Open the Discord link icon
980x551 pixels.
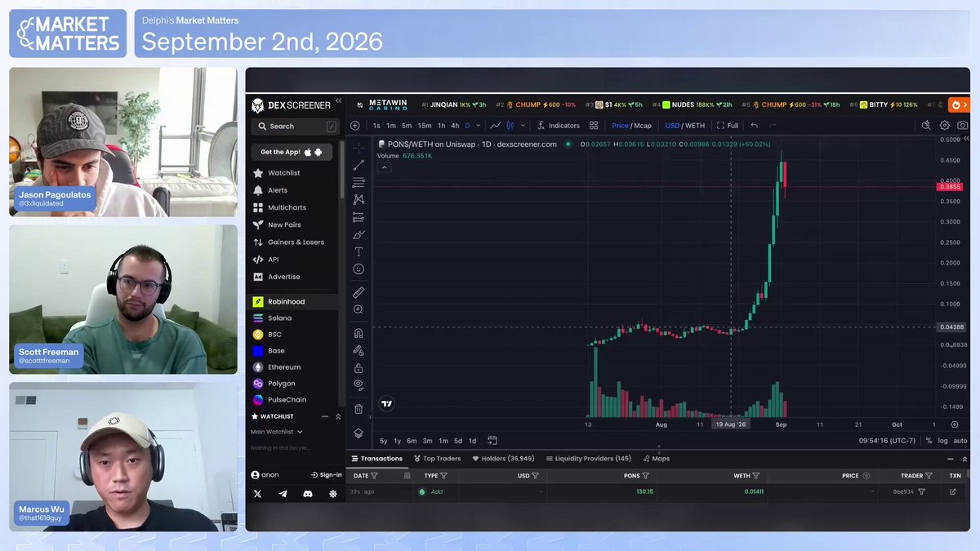tap(308, 494)
